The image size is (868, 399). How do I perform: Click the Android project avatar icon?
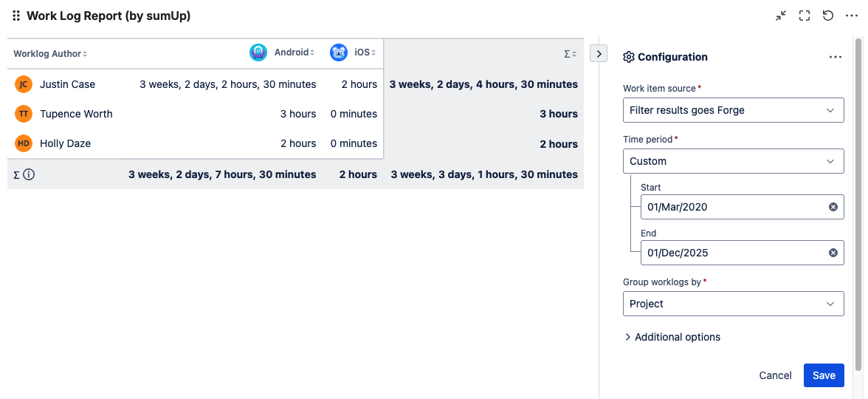click(258, 52)
